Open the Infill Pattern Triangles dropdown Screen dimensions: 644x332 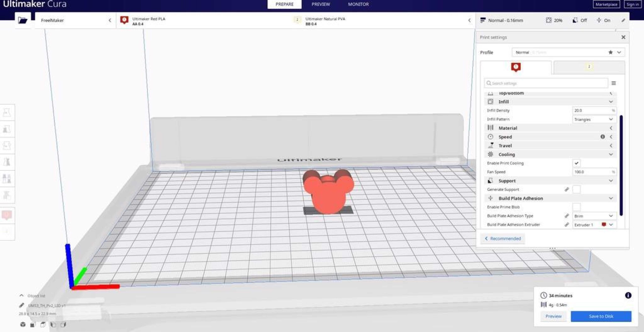click(x=594, y=119)
